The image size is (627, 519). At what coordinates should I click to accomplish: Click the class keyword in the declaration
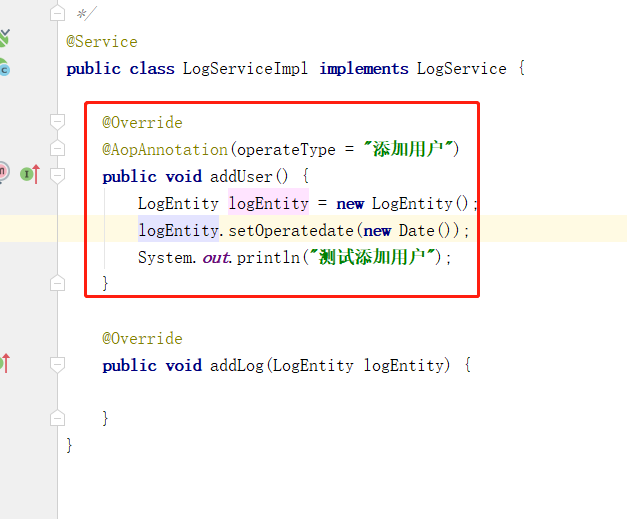point(152,69)
